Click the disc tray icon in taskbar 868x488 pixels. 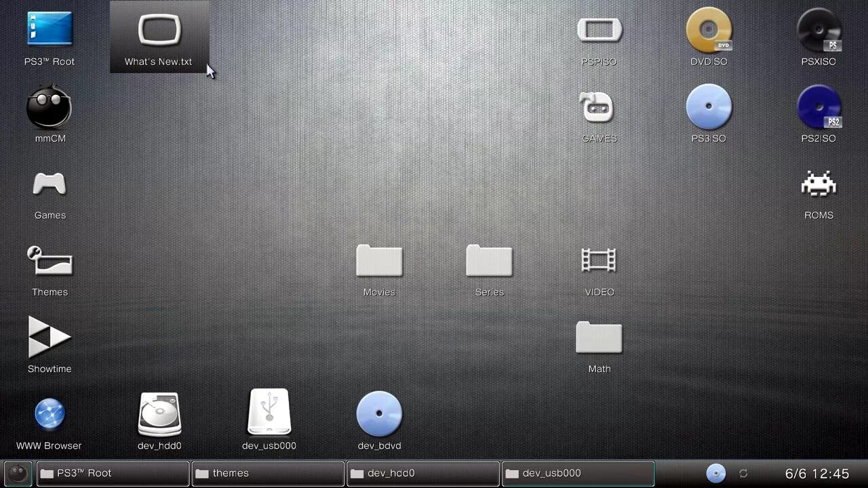tap(716, 473)
